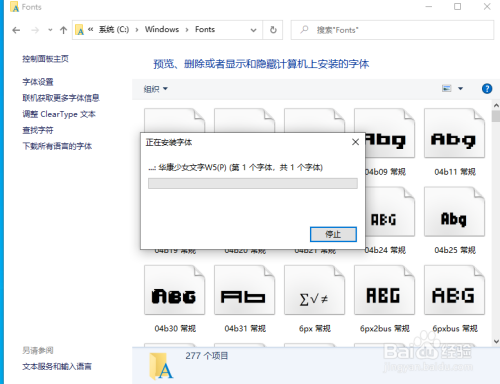The width and height of the screenshot is (500, 384).
Task: Open 下载所有语言的字体 link
Action: [57, 146]
